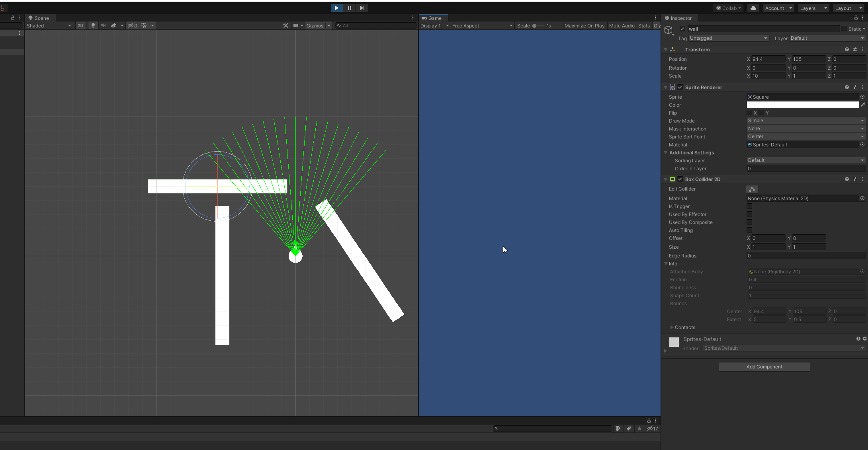Open the Sprite Renderer color swatch
This screenshot has width=868, height=450.
coord(802,105)
